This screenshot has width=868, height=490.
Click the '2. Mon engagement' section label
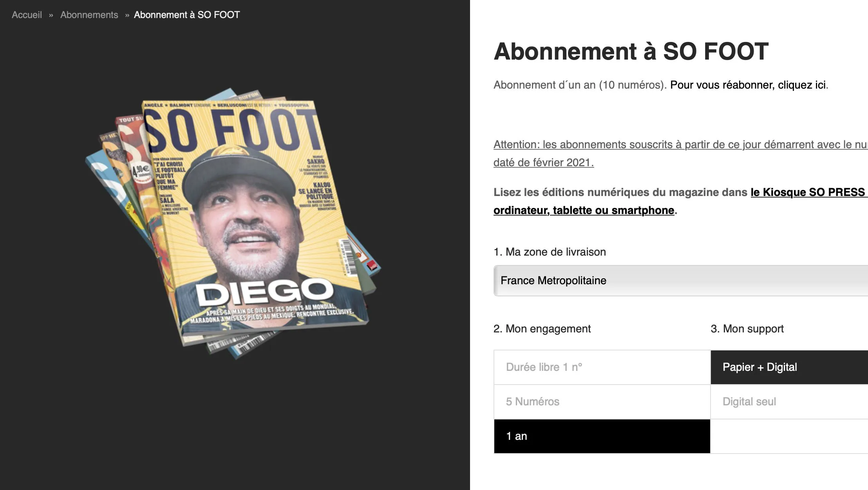point(542,328)
